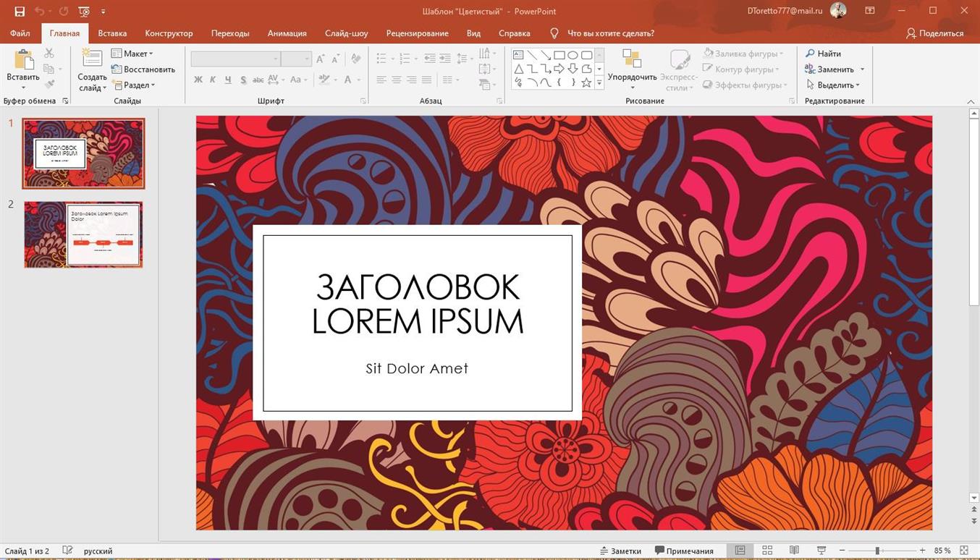Open the Layout (Макет) dropdown
The height and width of the screenshot is (560, 980).
click(x=132, y=54)
